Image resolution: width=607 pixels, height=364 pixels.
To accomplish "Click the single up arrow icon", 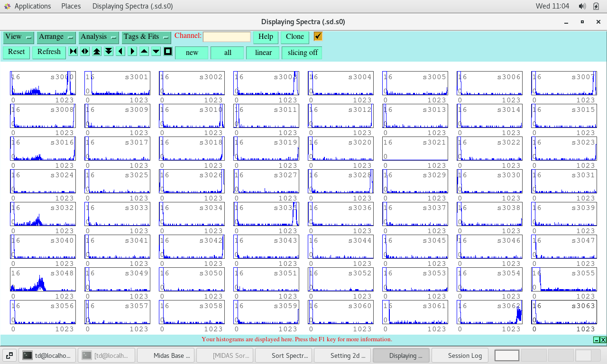I will click(144, 52).
